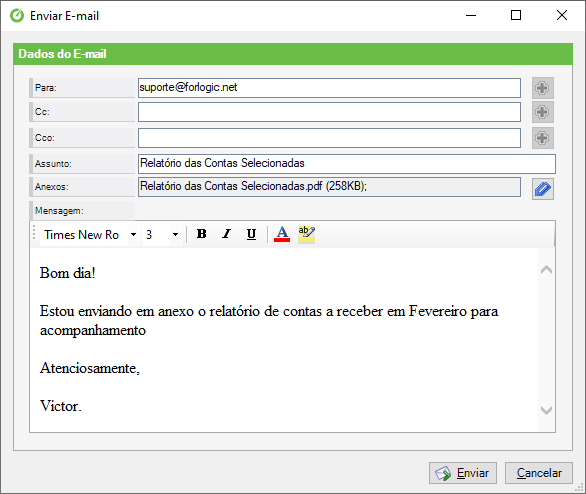Expand the Times New Roman font dropdown
Image resolution: width=586 pixels, height=494 pixels.
(x=133, y=235)
